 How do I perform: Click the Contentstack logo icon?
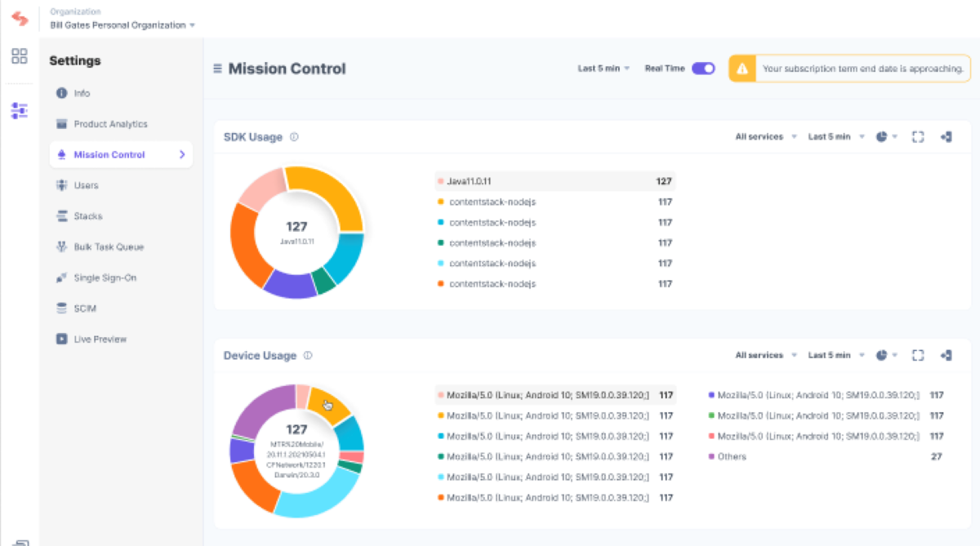tap(20, 18)
